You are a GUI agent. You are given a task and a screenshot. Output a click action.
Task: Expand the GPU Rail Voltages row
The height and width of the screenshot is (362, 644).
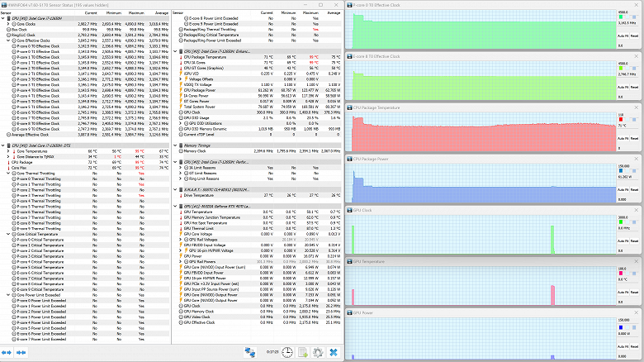coord(180,240)
